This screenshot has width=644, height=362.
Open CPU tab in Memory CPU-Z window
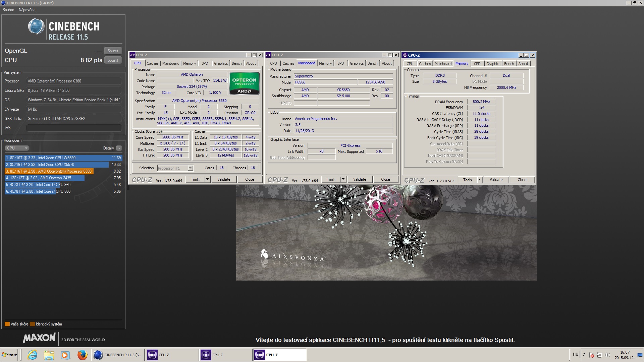tap(410, 64)
